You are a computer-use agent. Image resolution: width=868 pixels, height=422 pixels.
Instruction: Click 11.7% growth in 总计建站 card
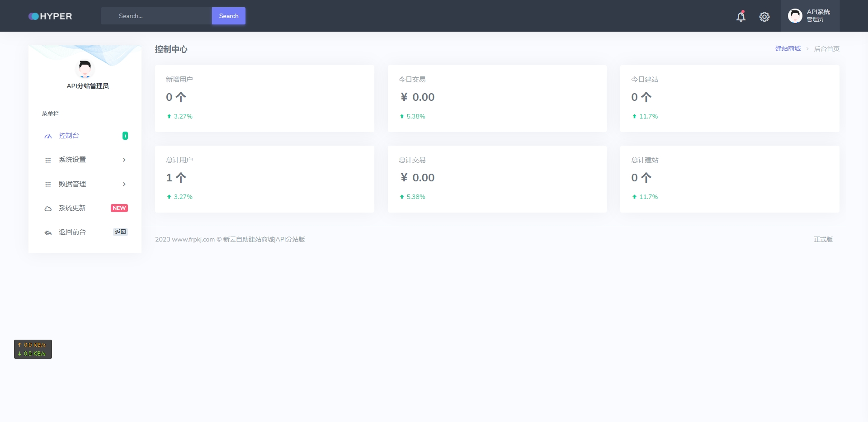click(645, 197)
